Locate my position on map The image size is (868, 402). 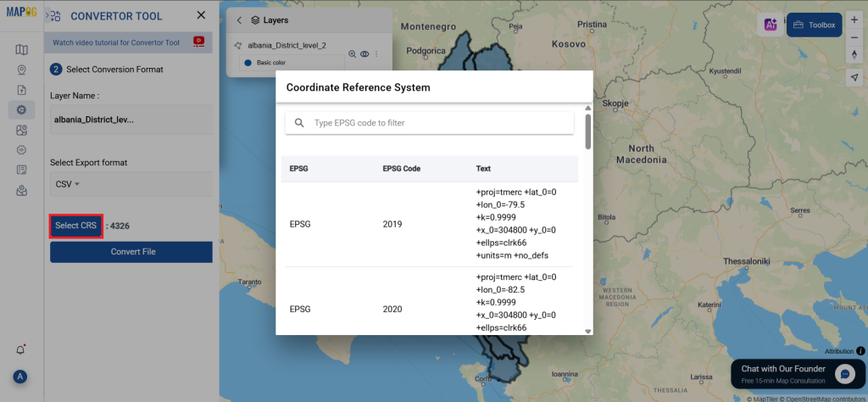(x=854, y=78)
